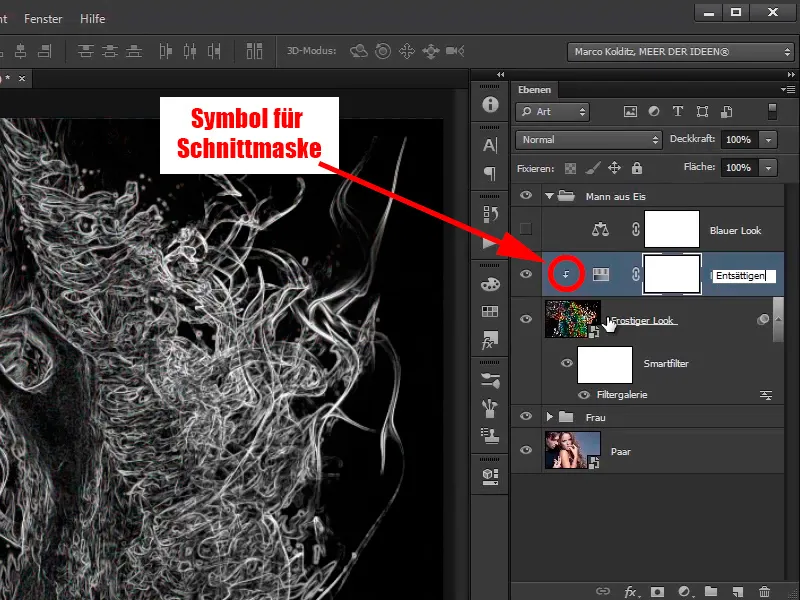Image resolution: width=800 pixels, height=600 pixels.
Task: Toggle Filtergalerie filter visibility eye
Action: tap(584, 395)
